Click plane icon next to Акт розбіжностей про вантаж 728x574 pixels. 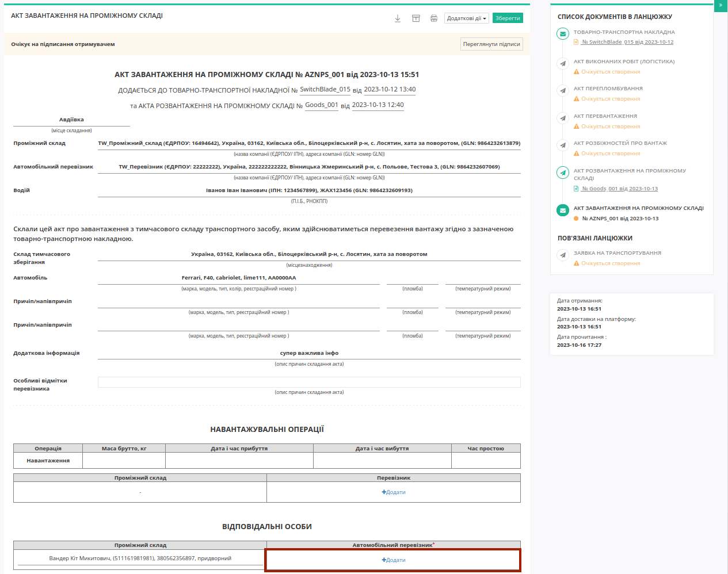click(563, 146)
